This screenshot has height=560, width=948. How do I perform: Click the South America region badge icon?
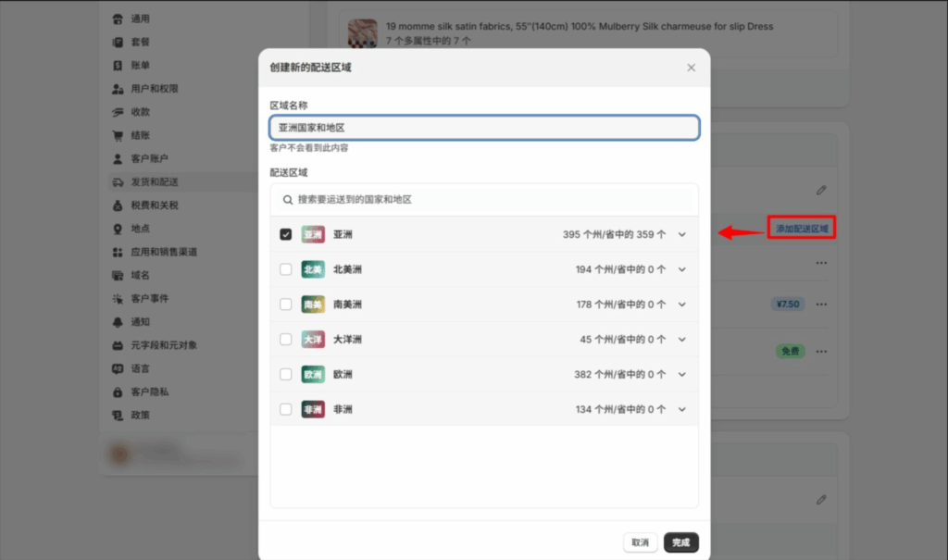coord(313,305)
